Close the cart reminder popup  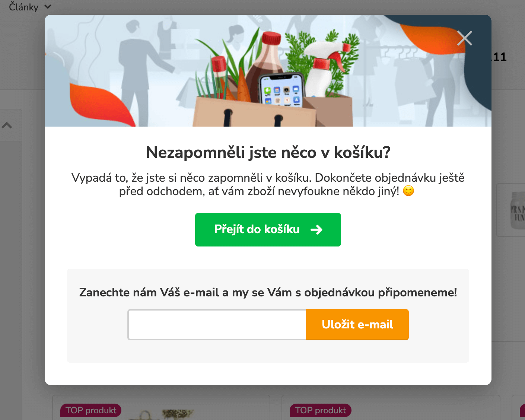click(464, 38)
